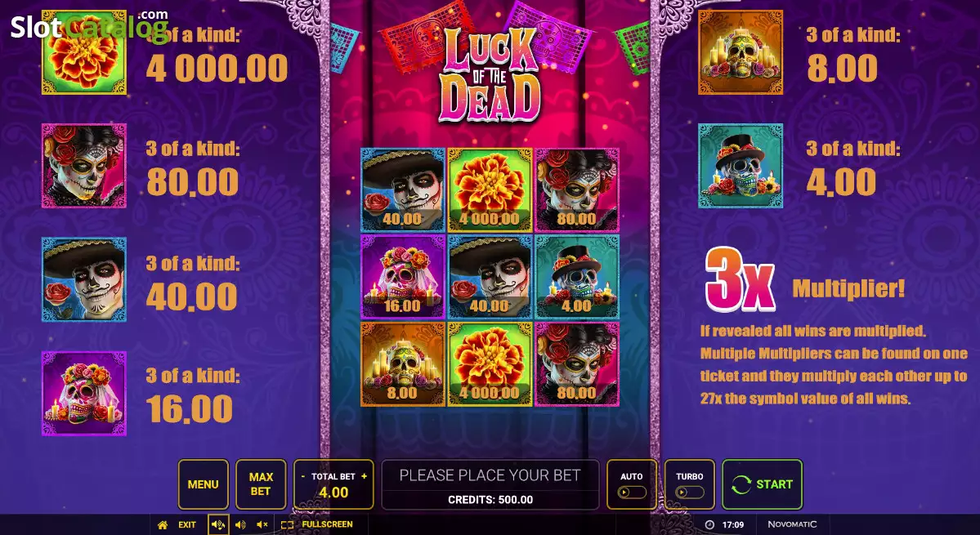Click the bottom-left candle skull 8.00 tile

tap(403, 364)
